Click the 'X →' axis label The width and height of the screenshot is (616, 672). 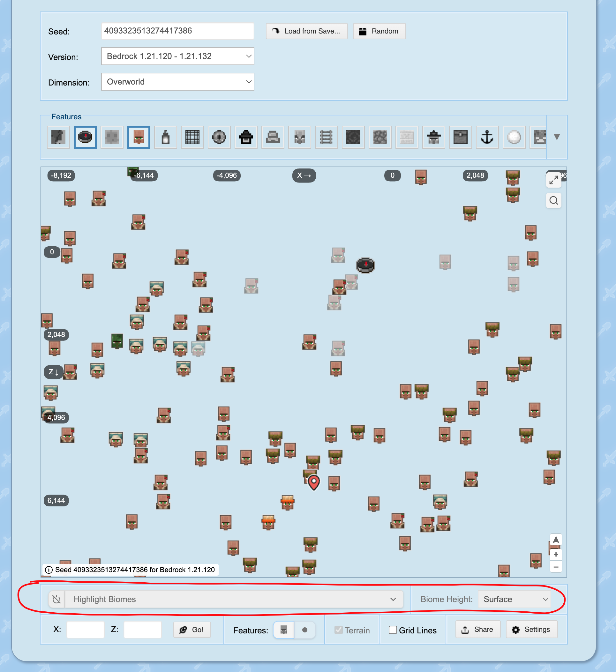click(x=304, y=175)
